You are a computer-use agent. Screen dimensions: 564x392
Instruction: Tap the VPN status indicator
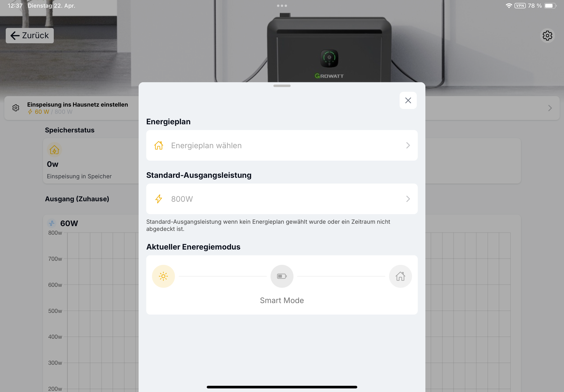(x=520, y=6)
